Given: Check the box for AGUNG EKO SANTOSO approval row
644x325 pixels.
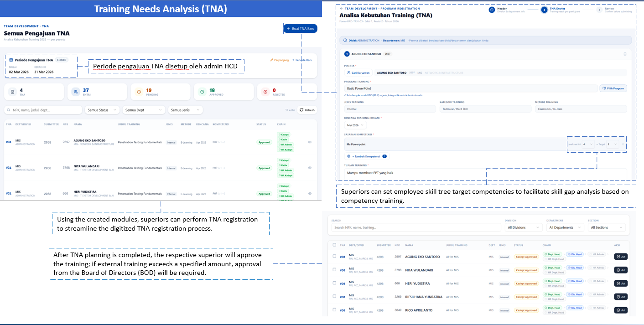Looking at the screenshot, I should pos(334,256).
